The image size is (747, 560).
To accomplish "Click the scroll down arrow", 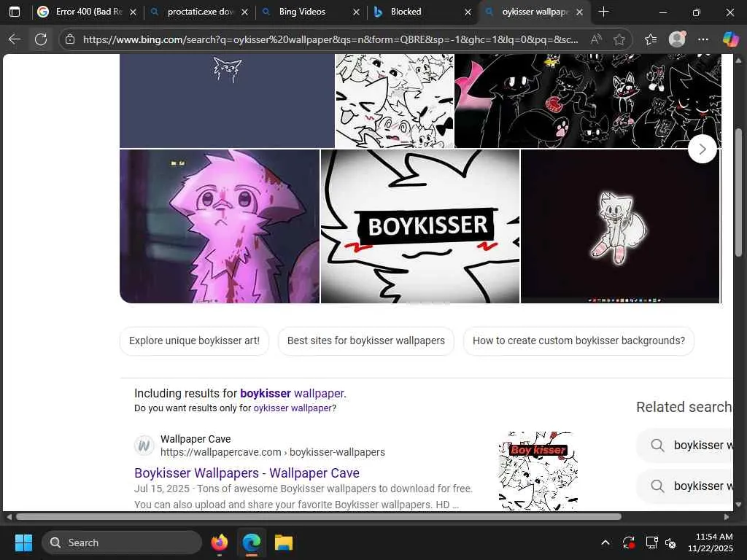I will 738,505.
